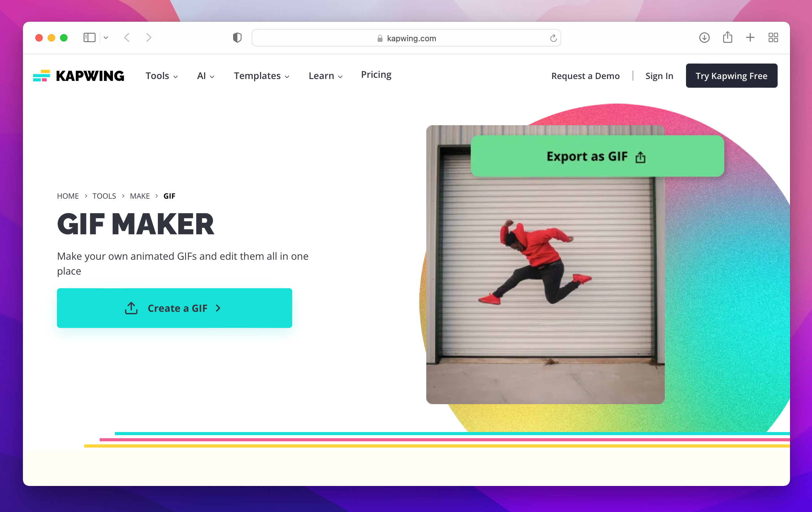Open the Downloads icon in browser toolbar
This screenshot has height=512, width=812.
[704, 38]
